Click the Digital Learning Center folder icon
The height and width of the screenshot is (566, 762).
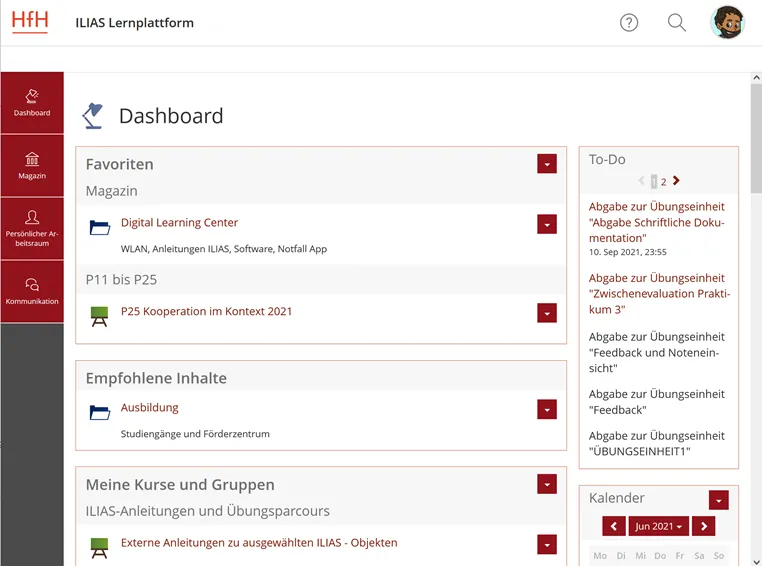[x=100, y=228]
